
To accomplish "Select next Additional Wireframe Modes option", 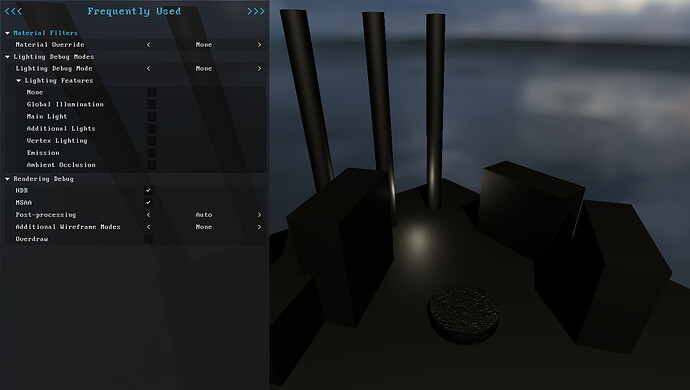I will tap(259, 227).
